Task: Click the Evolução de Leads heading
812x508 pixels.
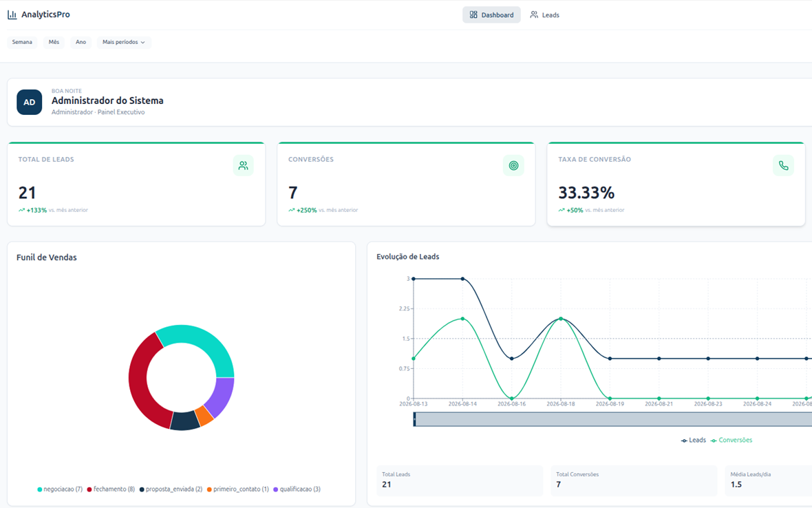Action: click(407, 257)
